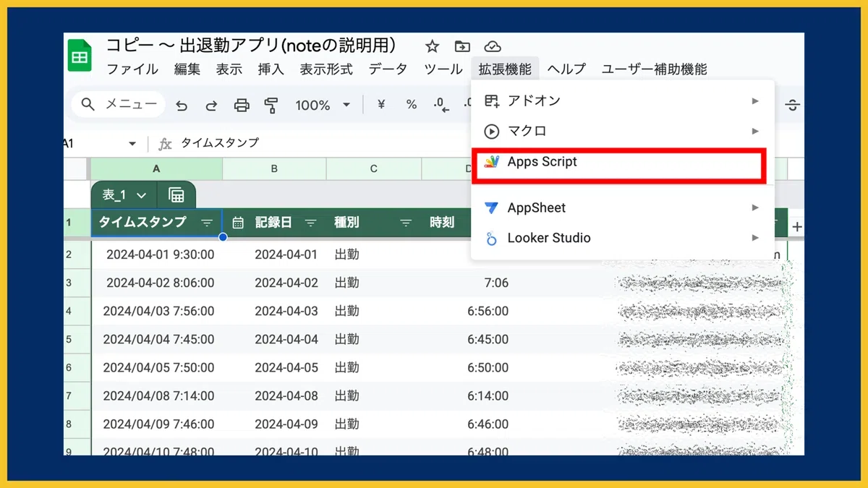Apply yen currency format
868x488 pixels.
pyautogui.click(x=381, y=105)
